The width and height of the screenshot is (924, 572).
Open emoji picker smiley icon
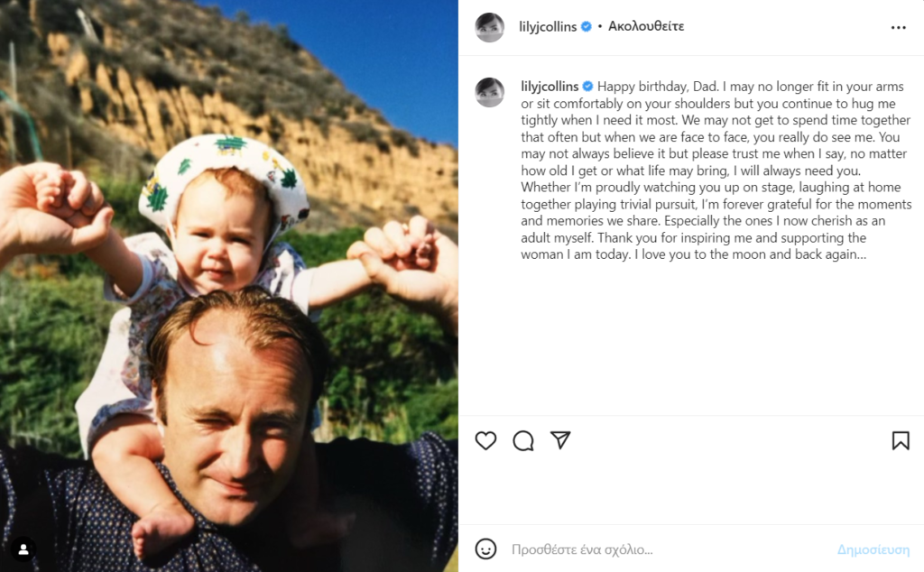tap(485, 549)
